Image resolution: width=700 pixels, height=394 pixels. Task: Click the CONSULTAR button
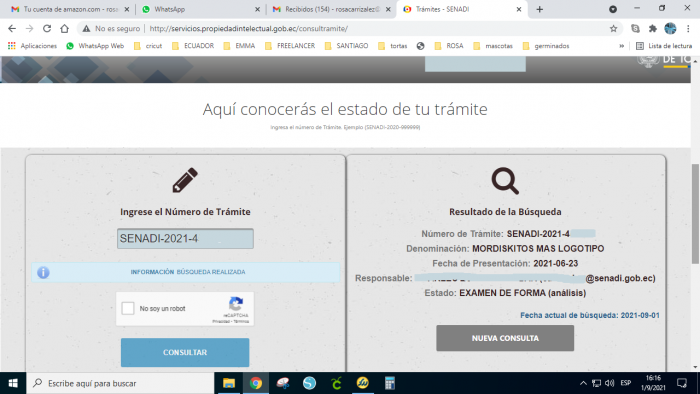[x=185, y=352]
